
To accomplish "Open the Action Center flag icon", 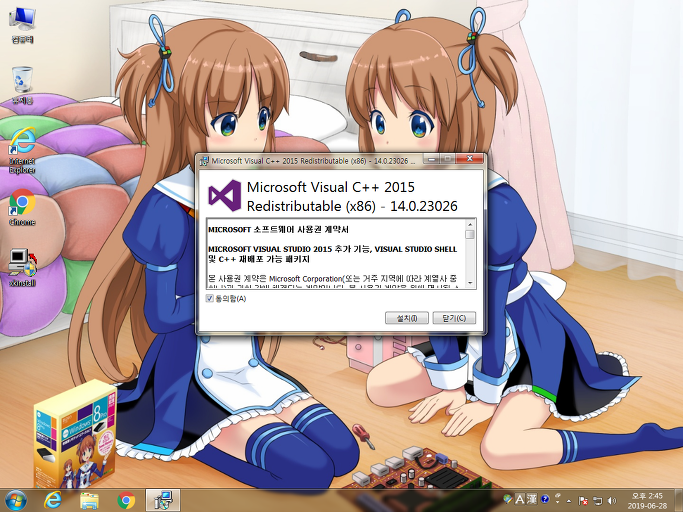I will (x=583, y=501).
